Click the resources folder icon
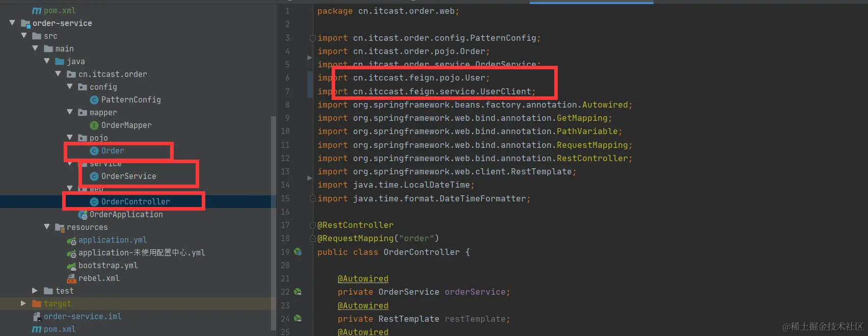 coord(60,227)
